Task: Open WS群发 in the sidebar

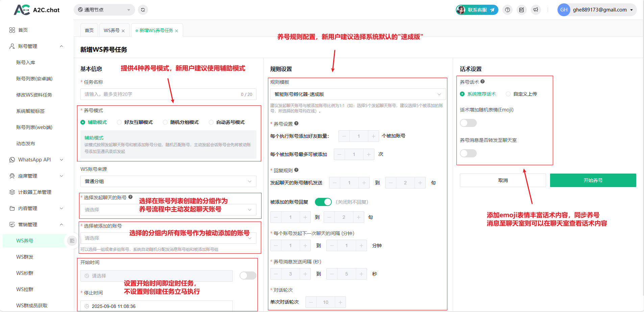Action: point(25,257)
